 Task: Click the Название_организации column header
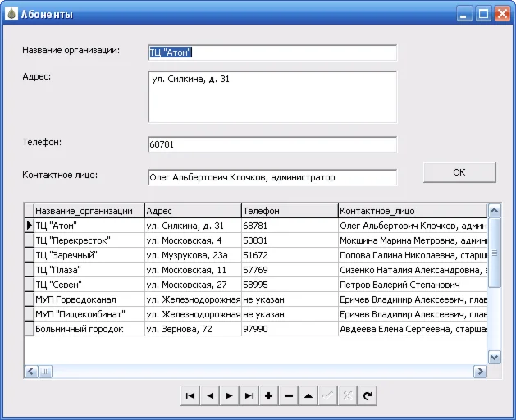click(89, 210)
